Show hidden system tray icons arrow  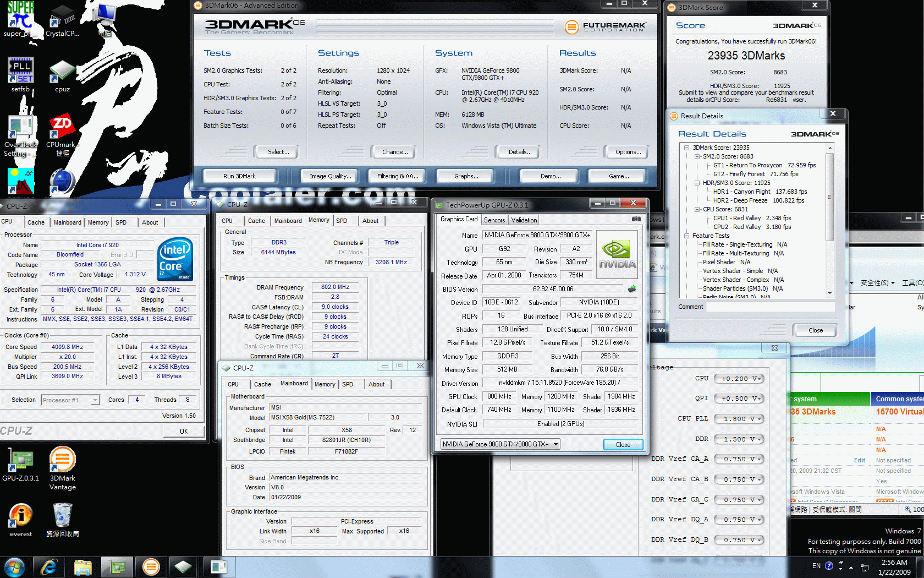(x=851, y=567)
